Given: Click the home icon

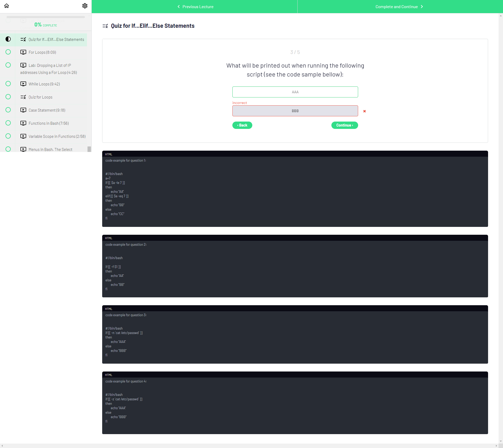Looking at the screenshot, I should click(x=7, y=6).
